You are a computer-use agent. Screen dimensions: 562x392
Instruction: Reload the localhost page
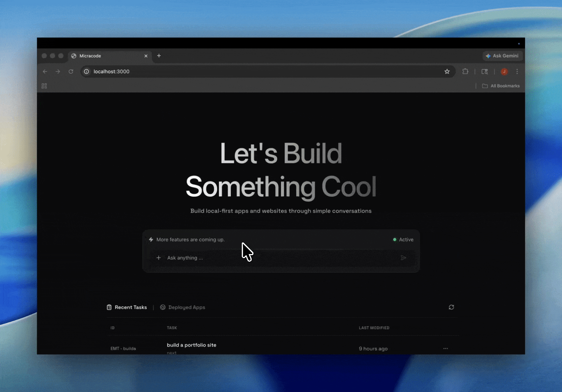click(71, 72)
